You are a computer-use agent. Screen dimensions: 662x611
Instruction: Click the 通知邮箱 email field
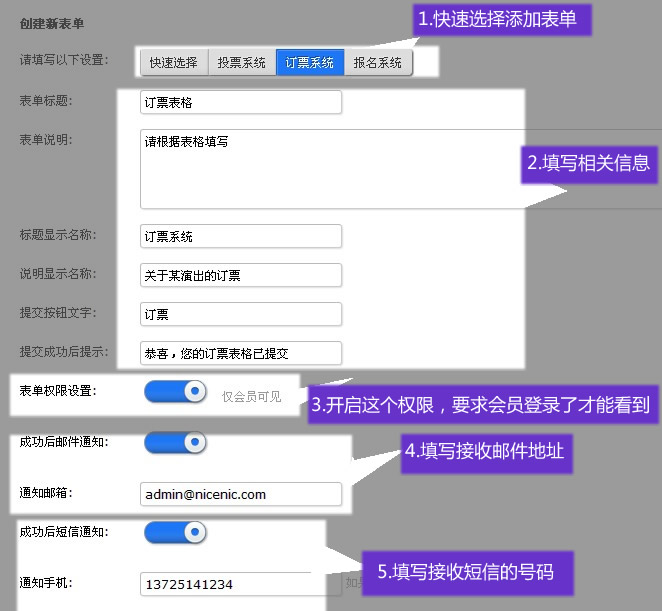tap(241, 494)
